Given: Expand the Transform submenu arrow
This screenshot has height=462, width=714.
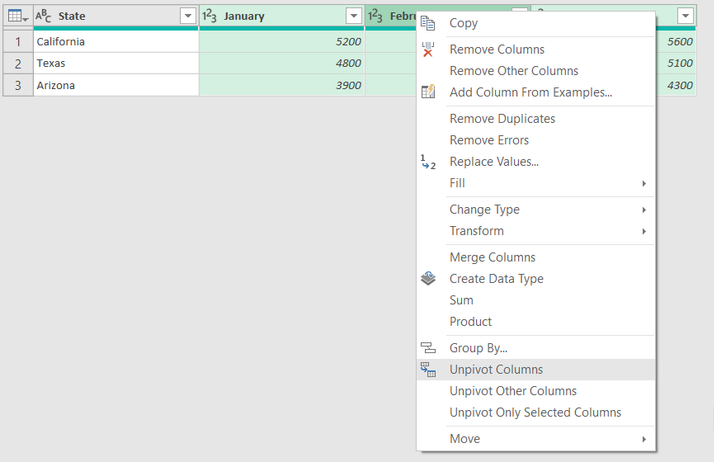Looking at the screenshot, I should coord(644,231).
